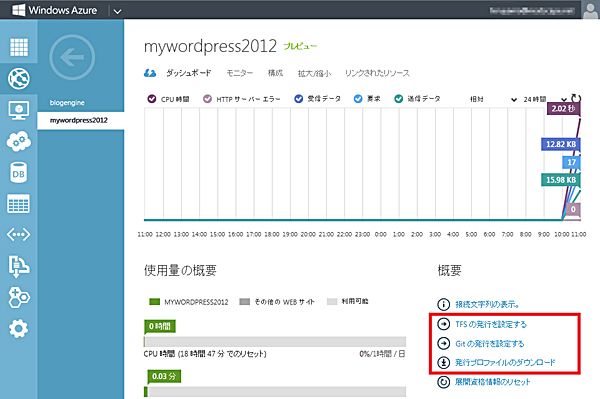
Task: Open the Add-ons hexagon icon in sidebar
Action: tap(19, 297)
